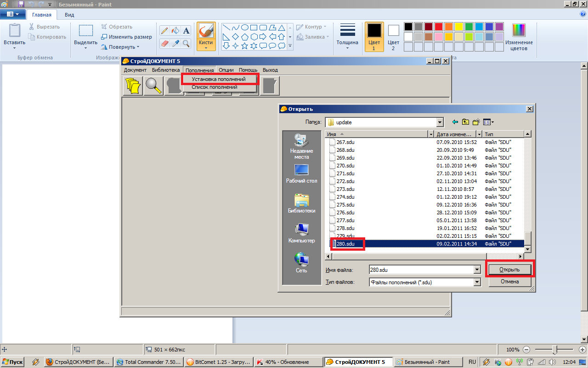Activate the Text tool in Paint
Viewport: 588px width, 368px height.
[186, 31]
